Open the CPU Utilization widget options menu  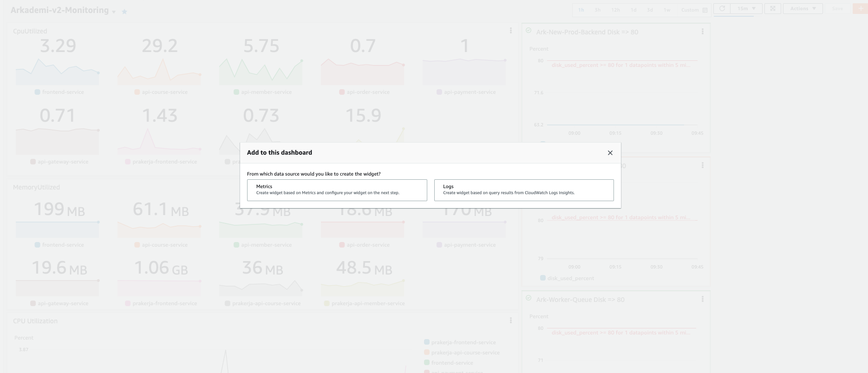pos(511,321)
